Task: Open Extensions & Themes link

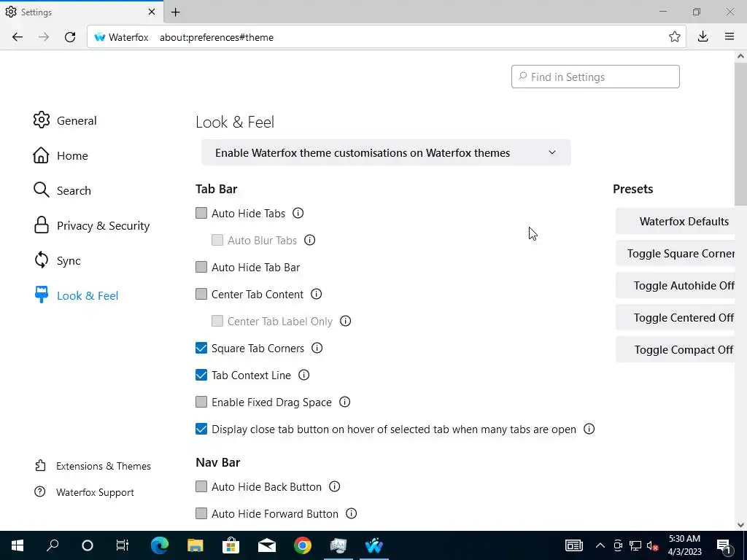Action: click(x=93, y=466)
